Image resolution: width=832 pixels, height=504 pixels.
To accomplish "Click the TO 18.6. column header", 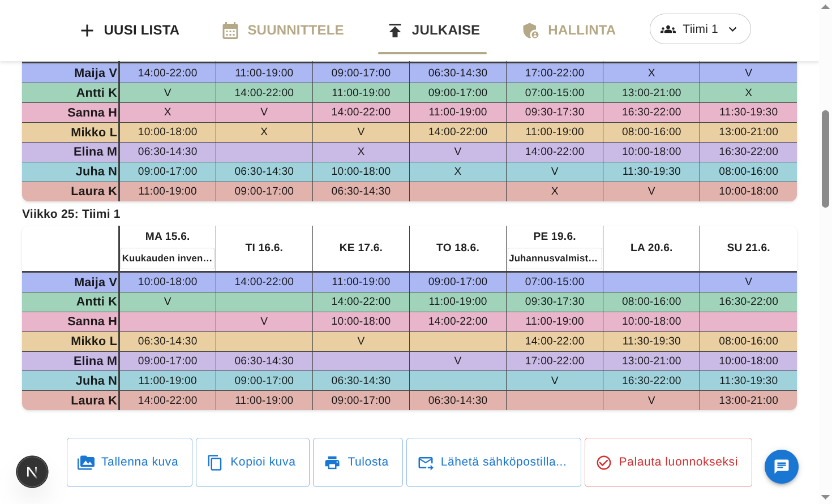I will pyautogui.click(x=458, y=248).
